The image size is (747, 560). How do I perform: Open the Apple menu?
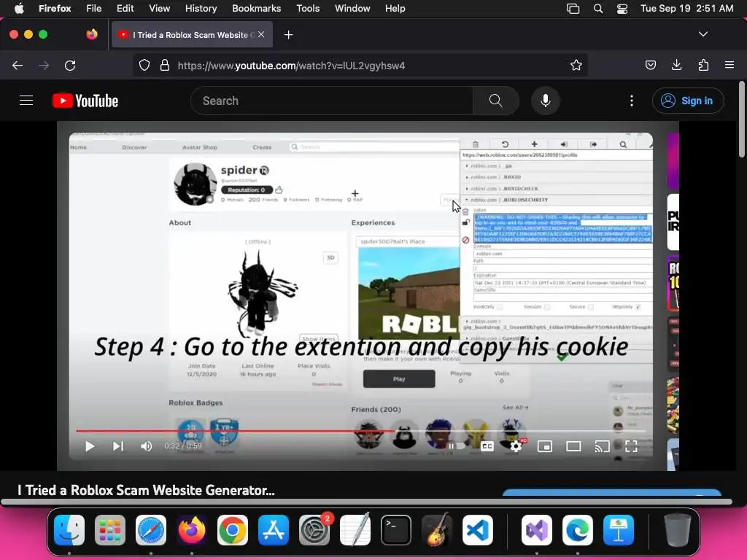tap(19, 9)
